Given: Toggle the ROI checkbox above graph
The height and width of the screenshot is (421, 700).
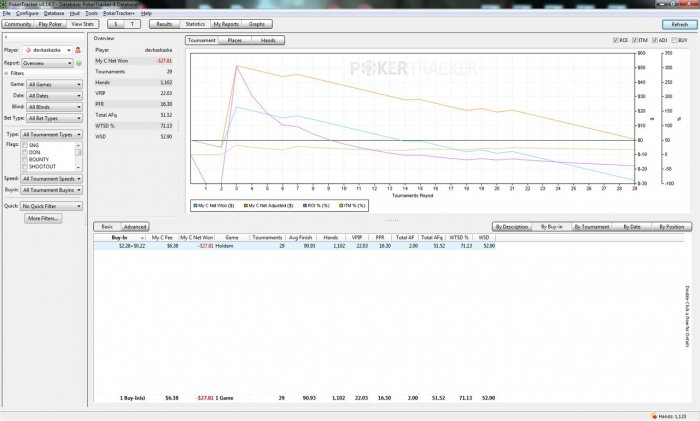Looking at the screenshot, I should click(x=617, y=40).
